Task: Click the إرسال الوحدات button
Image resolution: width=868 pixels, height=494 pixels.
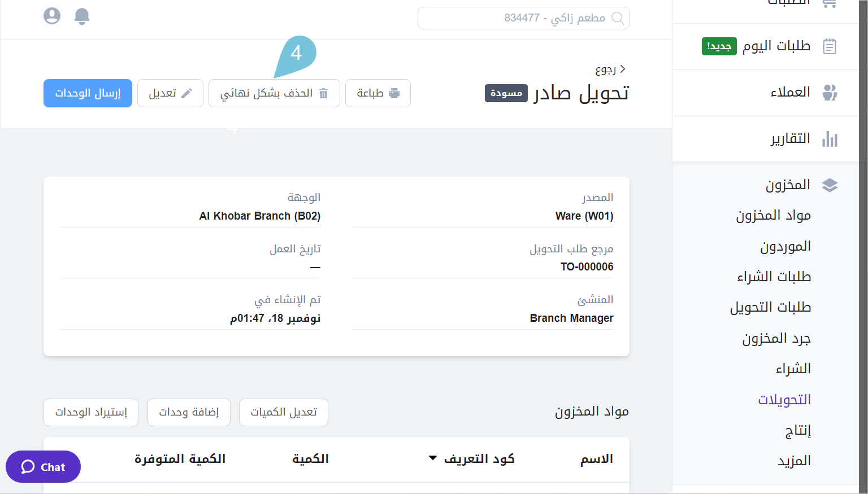Action: click(x=88, y=93)
